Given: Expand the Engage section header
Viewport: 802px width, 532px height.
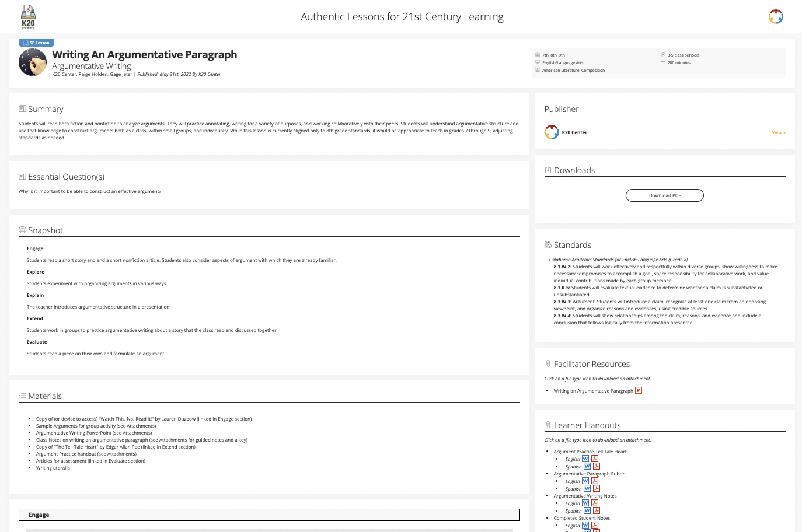Looking at the screenshot, I should pos(269,515).
